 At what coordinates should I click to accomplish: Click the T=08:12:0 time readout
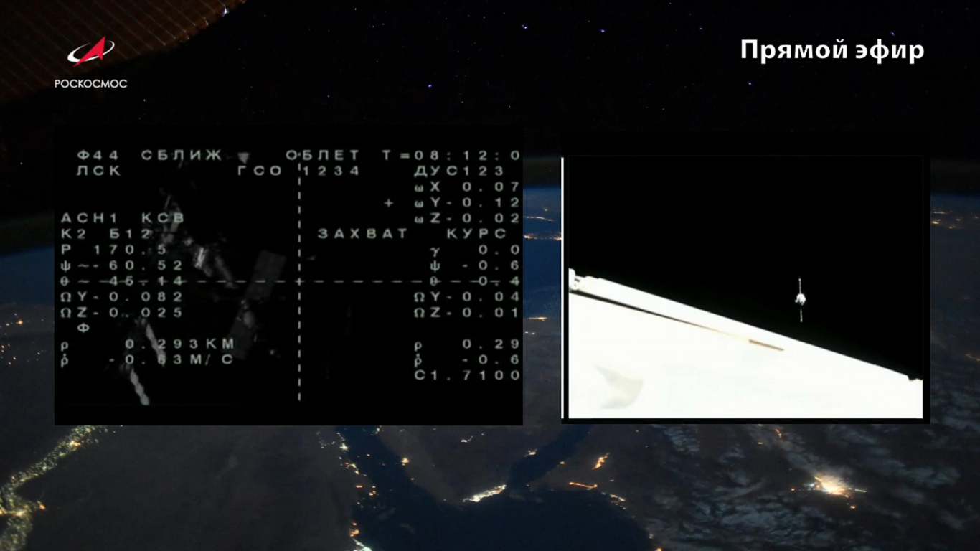451,155
